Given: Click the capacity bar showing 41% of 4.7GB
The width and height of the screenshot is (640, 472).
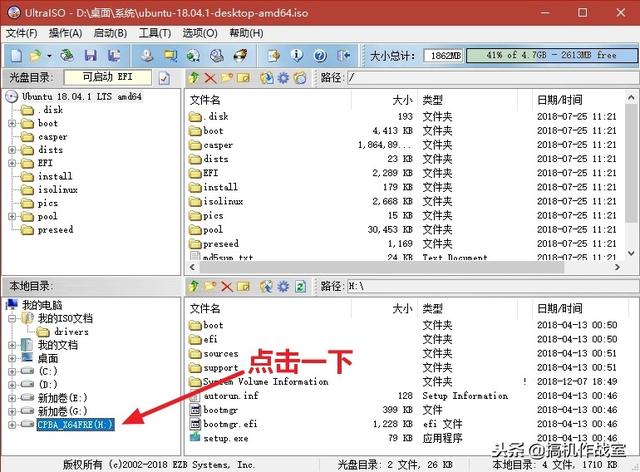Looking at the screenshot, I should point(552,55).
